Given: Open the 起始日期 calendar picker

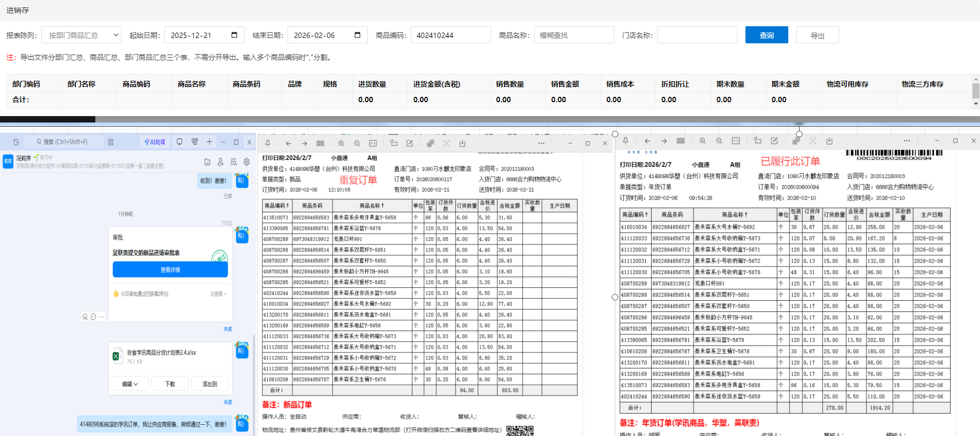Looking at the screenshot, I should tap(234, 35).
